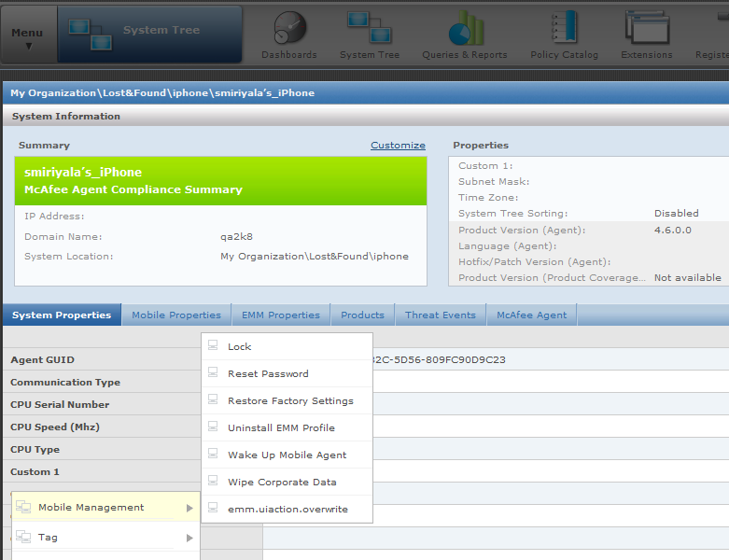The height and width of the screenshot is (560, 729).
Task: Click the Time Zone property label
Action: tap(488, 198)
